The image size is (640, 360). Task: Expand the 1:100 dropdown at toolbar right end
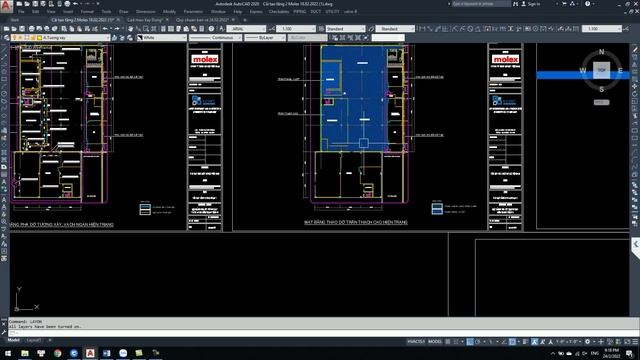pyautogui.click(x=619, y=29)
